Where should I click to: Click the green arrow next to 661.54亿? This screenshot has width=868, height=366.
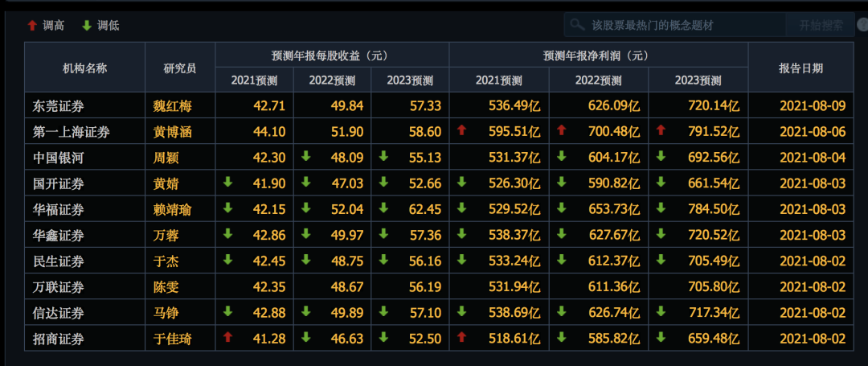coord(661,183)
